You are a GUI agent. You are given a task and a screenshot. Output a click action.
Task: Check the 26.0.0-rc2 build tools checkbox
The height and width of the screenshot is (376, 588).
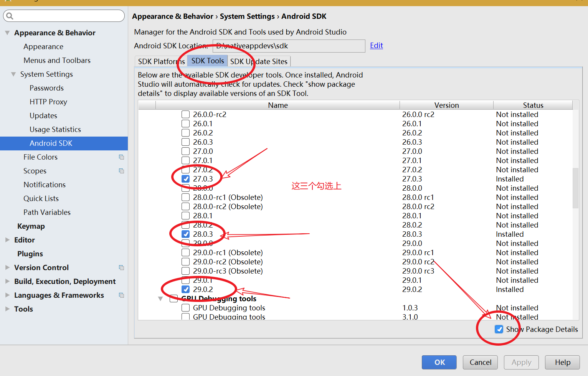click(x=185, y=114)
